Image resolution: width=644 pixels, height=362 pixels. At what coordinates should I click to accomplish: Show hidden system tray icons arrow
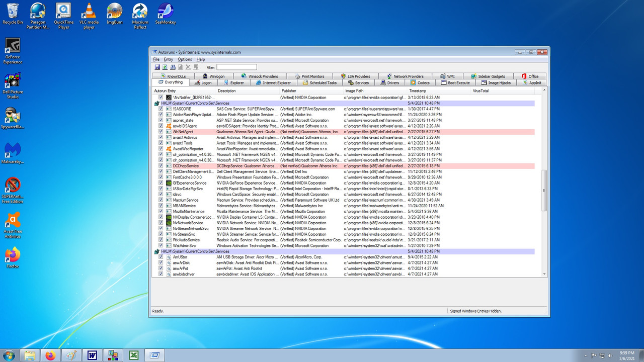coord(586,355)
